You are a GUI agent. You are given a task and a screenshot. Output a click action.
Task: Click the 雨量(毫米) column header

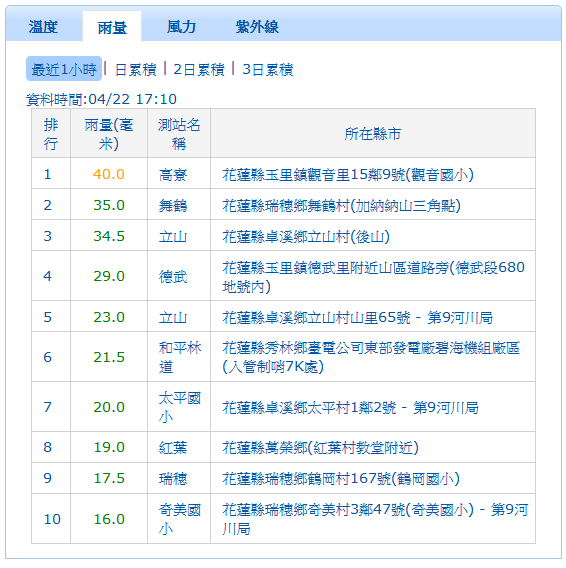click(109, 133)
